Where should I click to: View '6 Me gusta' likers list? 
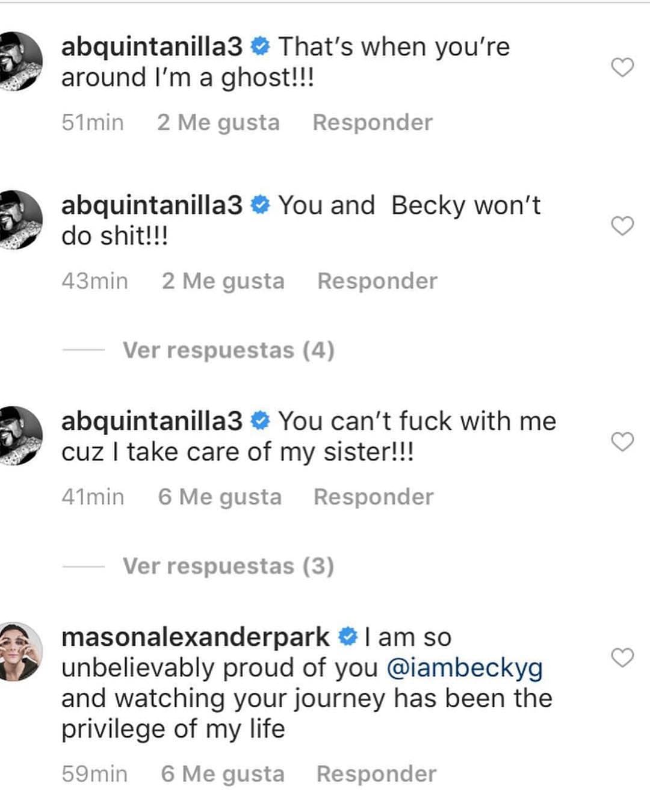(x=221, y=495)
